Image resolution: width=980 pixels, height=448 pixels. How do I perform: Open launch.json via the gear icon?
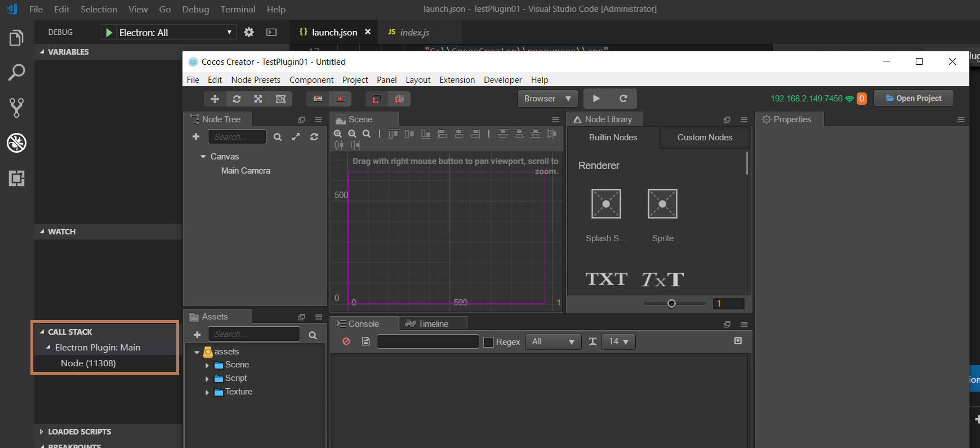click(249, 32)
